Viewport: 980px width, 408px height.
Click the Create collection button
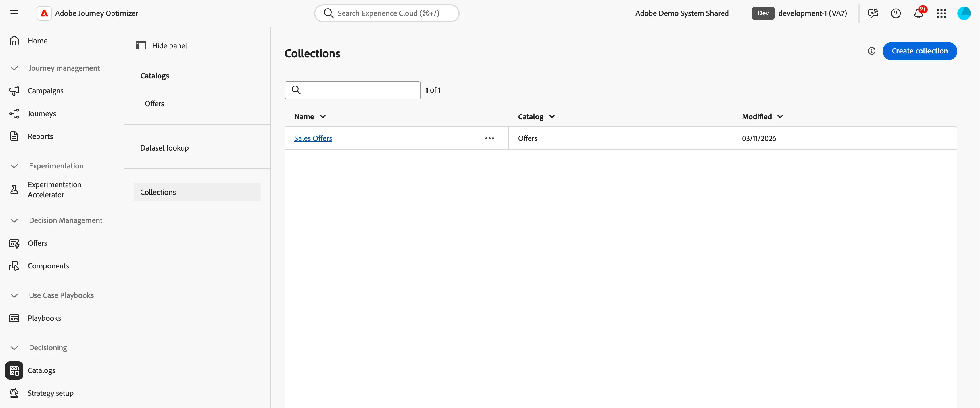point(919,51)
